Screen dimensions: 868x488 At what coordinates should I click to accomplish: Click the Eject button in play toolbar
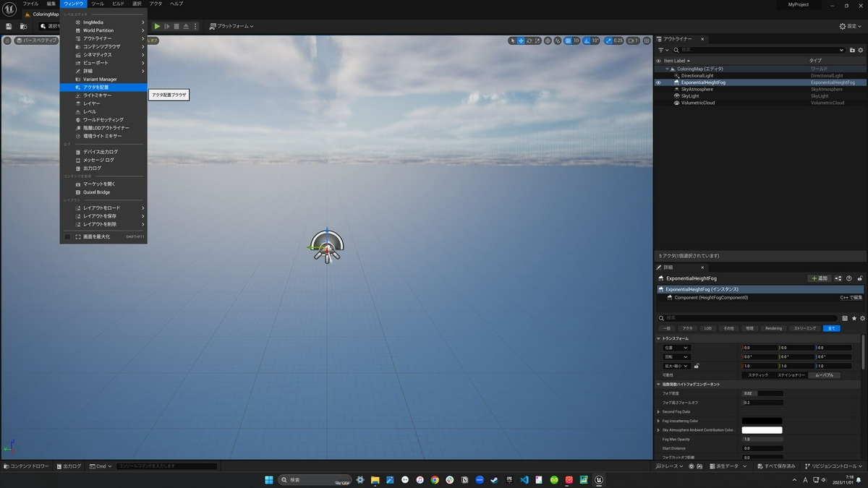coord(186,26)
